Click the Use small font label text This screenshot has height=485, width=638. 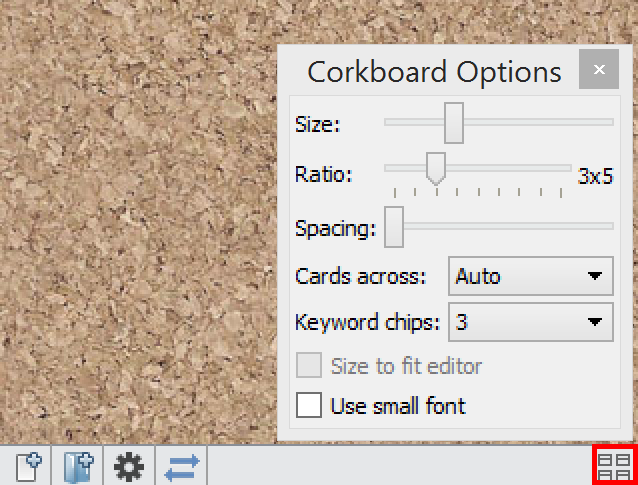click(x=398, y=406)
